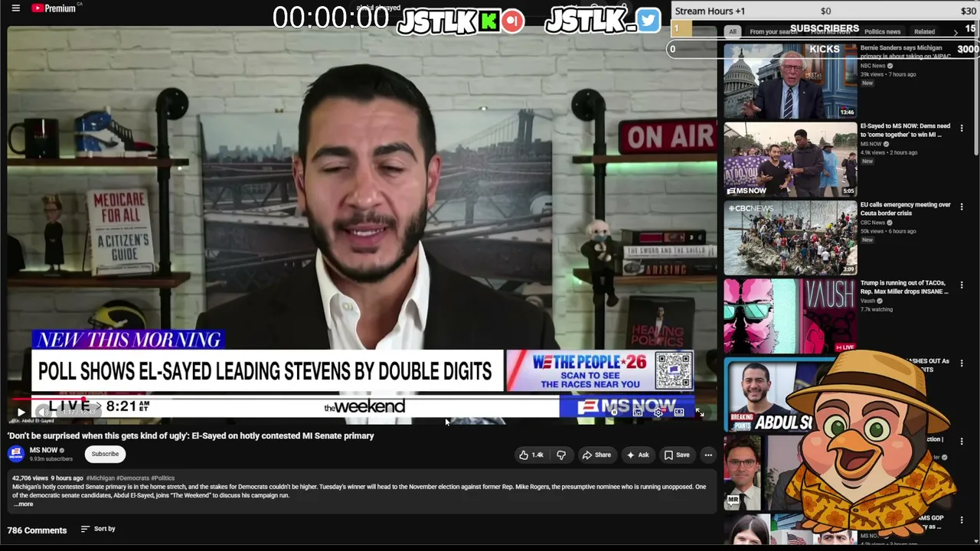Click the 'Stream Hours +1' goal text
Viewport: 980px width, 551px height.
(x=710, y=11)
